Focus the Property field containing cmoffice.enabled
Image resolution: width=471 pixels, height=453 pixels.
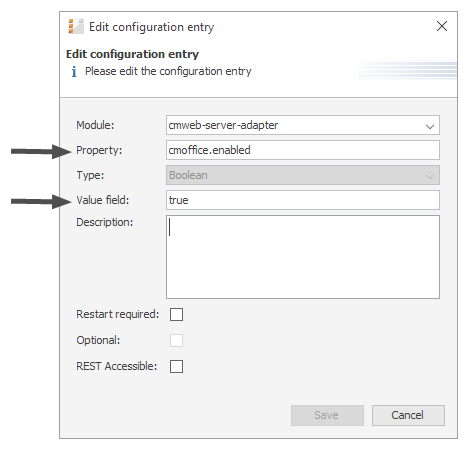(x=303, y=150)
